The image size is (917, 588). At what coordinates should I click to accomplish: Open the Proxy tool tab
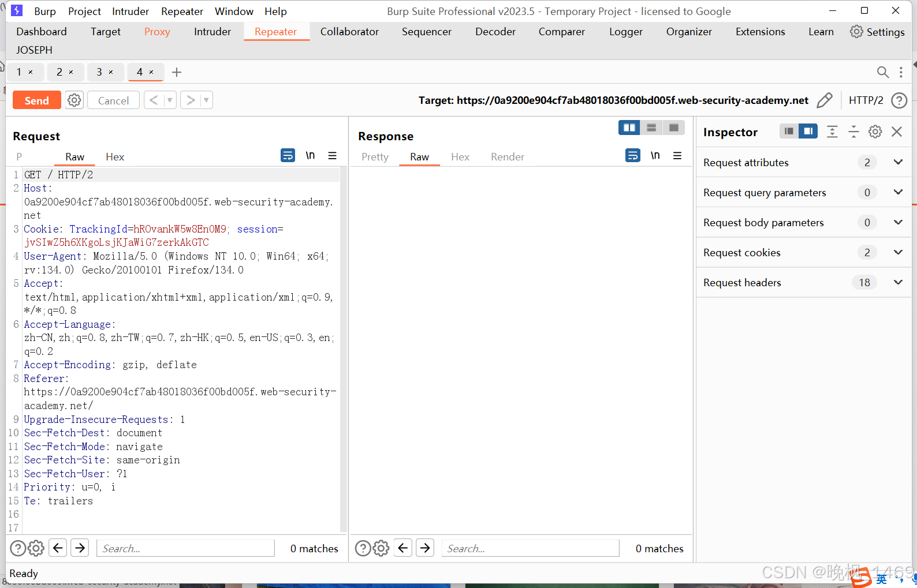pyautogui.click(x=157, y=32)
